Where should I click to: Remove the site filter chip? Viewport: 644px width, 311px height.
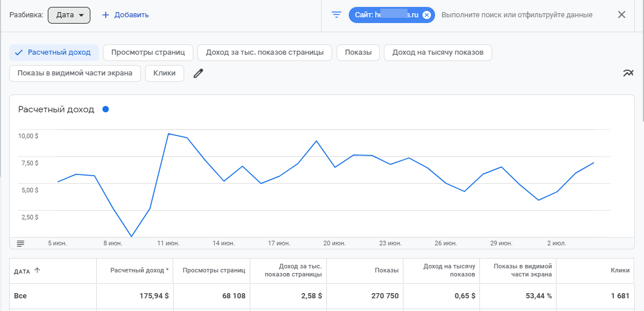click(426, 15)
